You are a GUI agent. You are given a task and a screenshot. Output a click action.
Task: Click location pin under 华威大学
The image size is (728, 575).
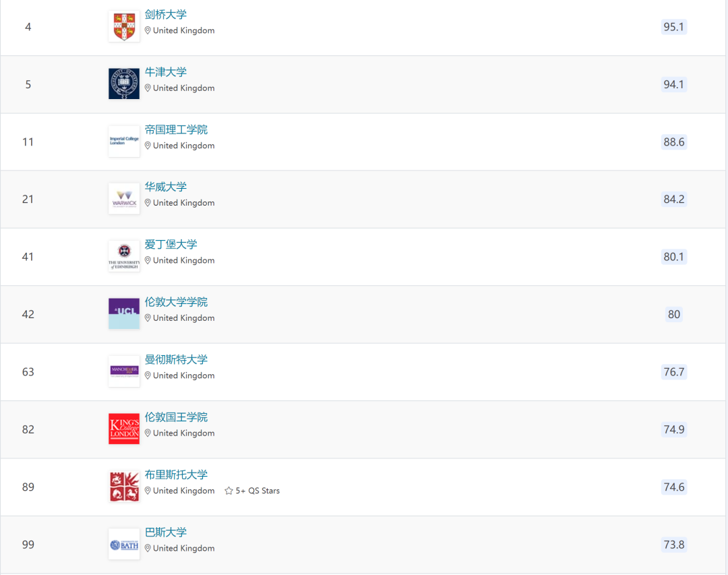click(148, 203)
